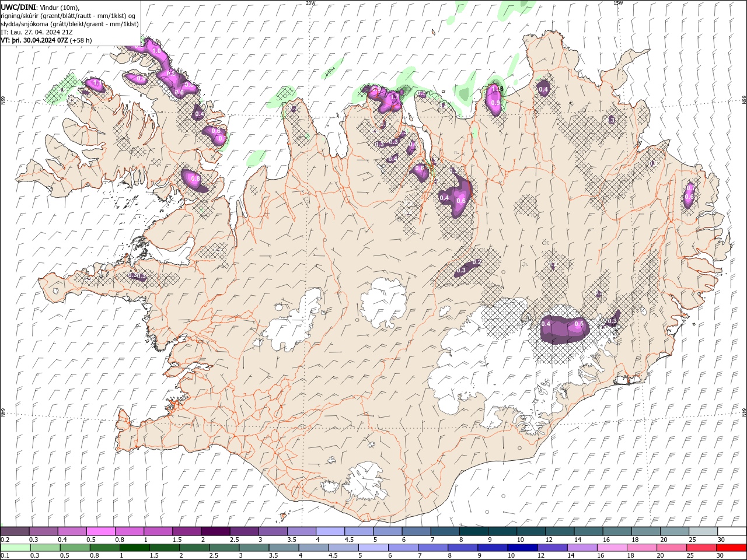Click the '1.0' value in the Westfjords snow area
This screenshot has height=560, width=747.
156,51
